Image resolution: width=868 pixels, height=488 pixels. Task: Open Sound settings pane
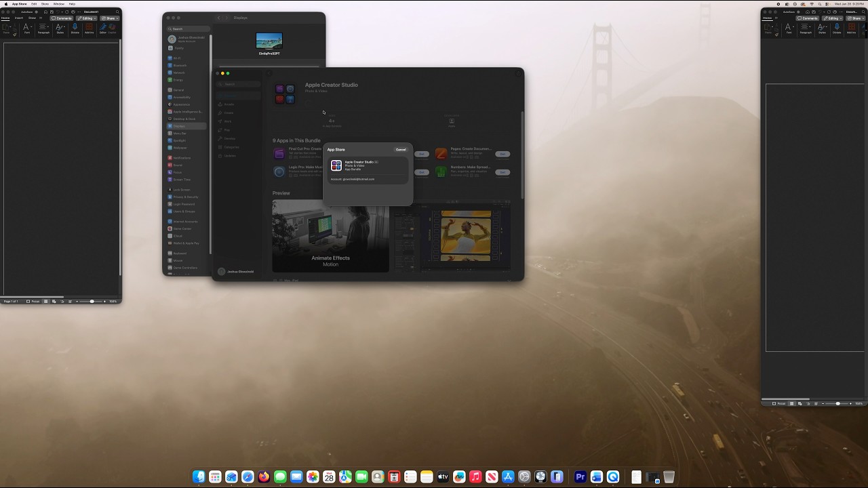(188, 165)
